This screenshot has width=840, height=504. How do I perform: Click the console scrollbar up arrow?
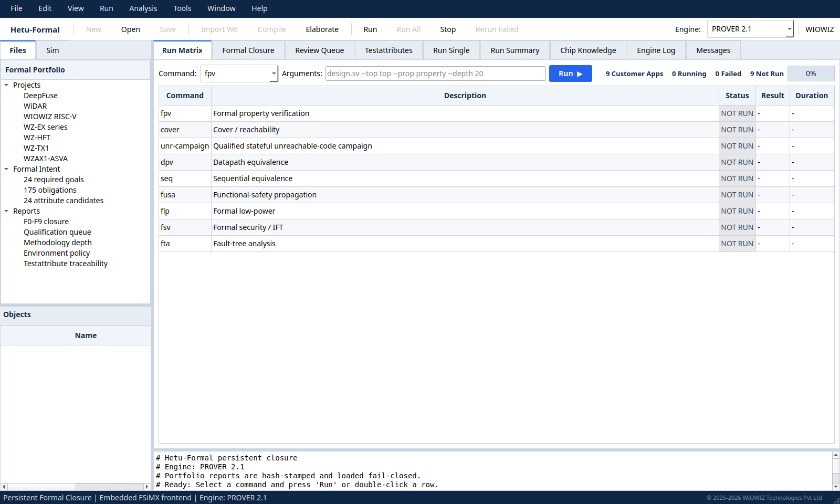click(836, 455)
